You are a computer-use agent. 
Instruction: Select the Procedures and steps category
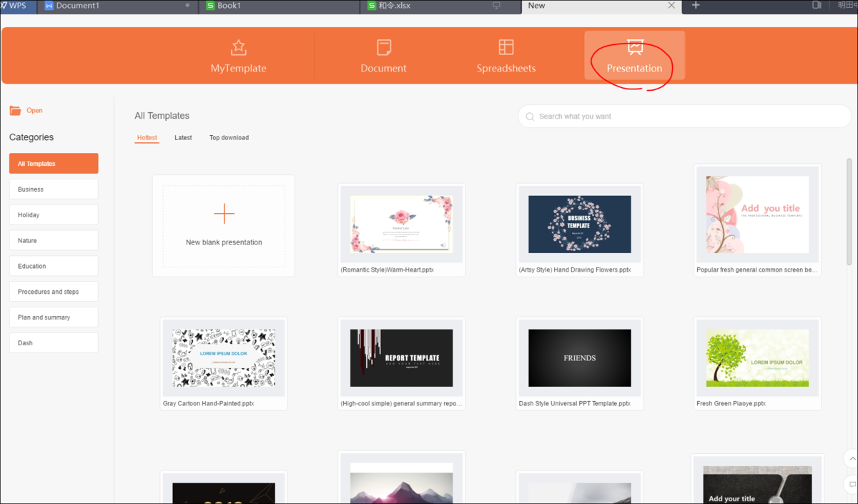pos(54,292)
